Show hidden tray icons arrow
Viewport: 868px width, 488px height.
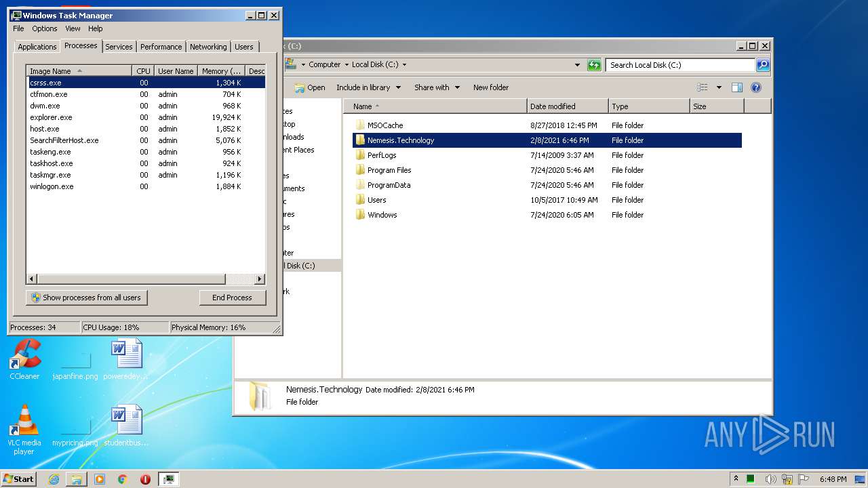[736, 479]
